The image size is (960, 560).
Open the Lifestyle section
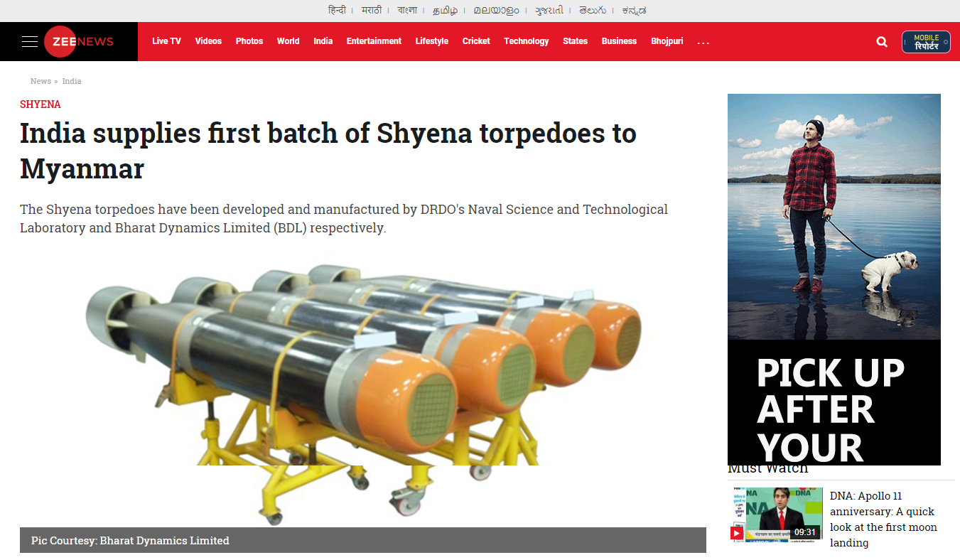[x=432, y=41]
